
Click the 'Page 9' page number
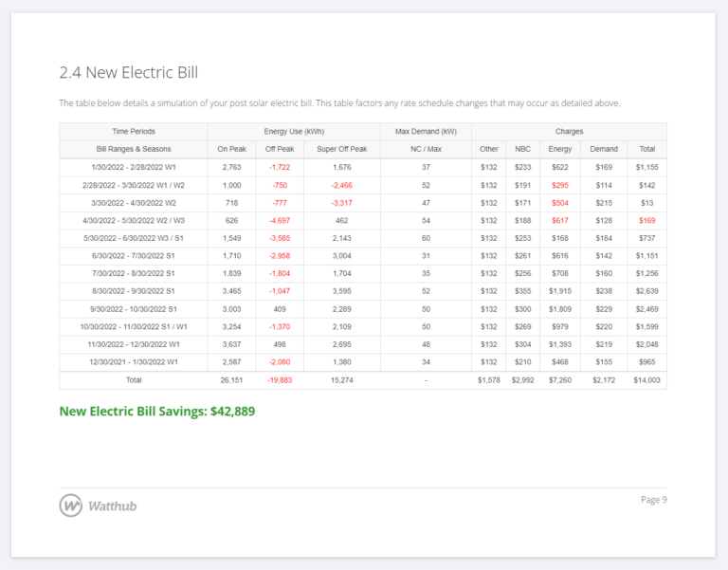pos(653,500)
